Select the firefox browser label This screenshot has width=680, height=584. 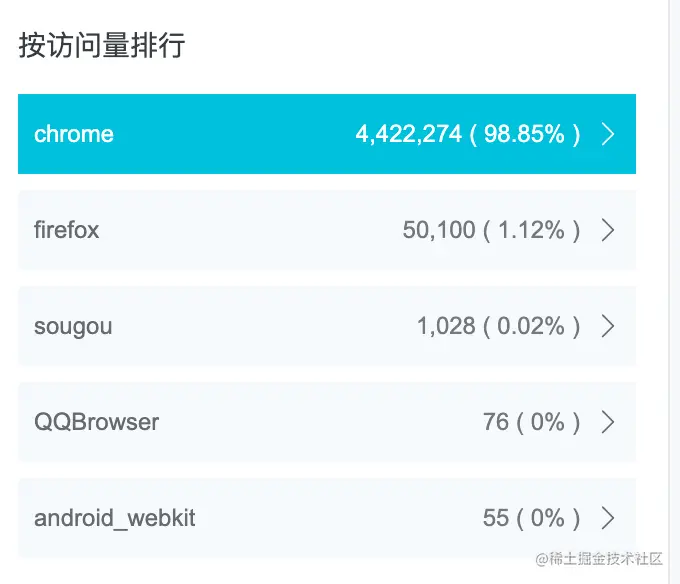point(66,230)
